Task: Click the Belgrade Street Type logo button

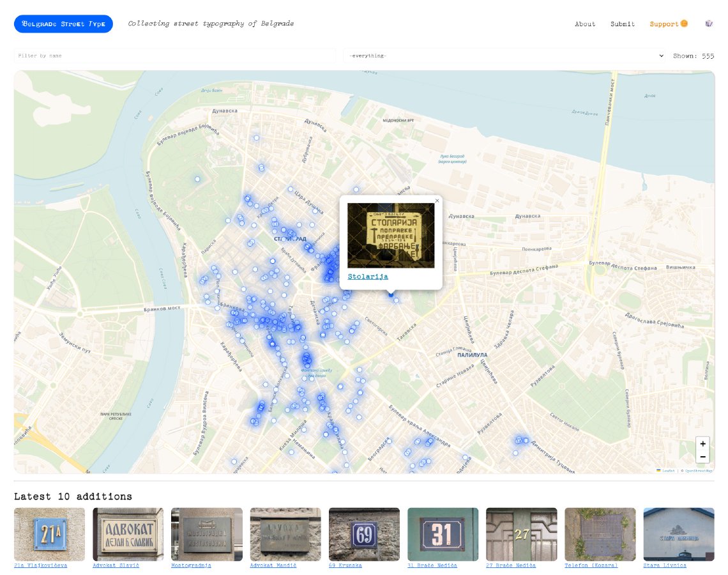Action: (x=63, y=24)
